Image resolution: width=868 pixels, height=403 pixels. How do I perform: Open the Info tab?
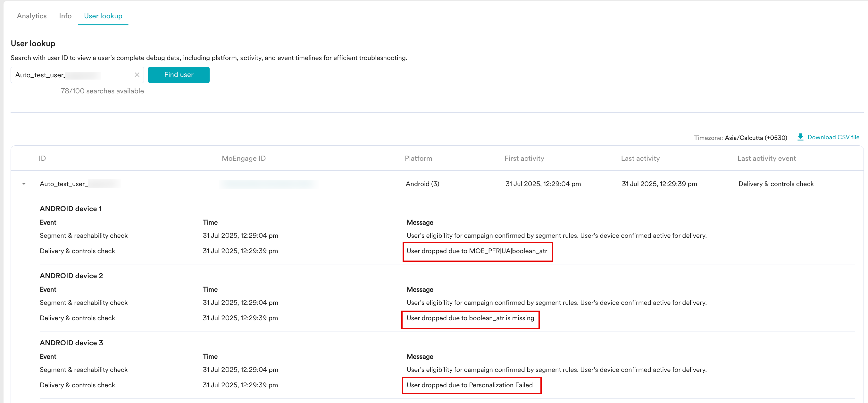65,16
